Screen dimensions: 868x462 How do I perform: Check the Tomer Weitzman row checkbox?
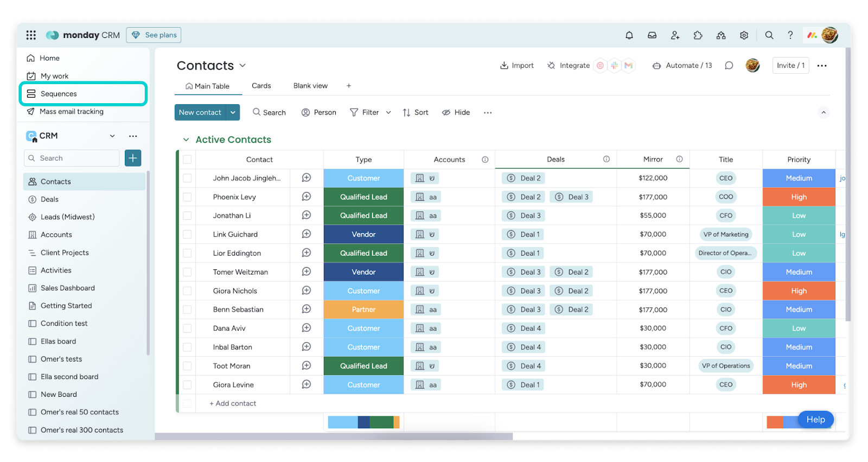coord(187,272)
